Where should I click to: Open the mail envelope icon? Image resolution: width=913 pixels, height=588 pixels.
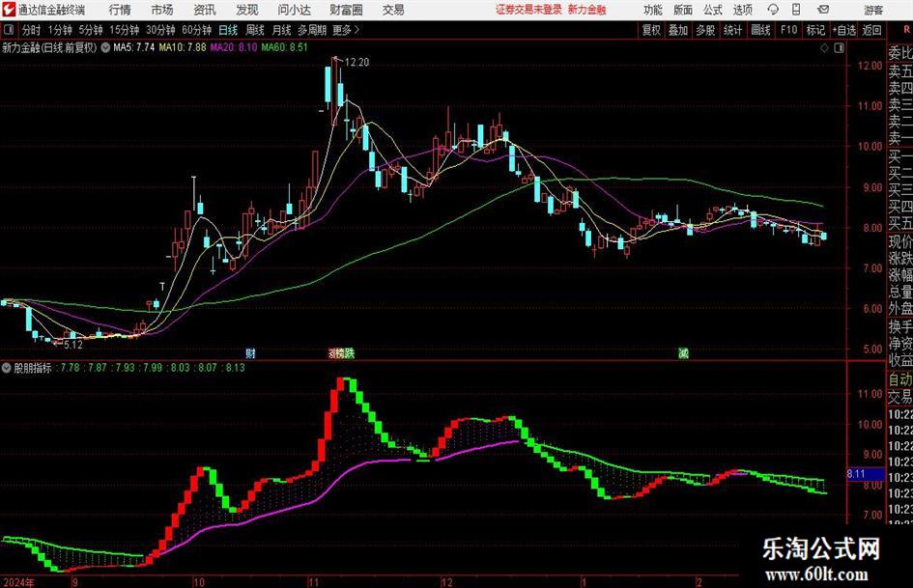coord(823,10)
